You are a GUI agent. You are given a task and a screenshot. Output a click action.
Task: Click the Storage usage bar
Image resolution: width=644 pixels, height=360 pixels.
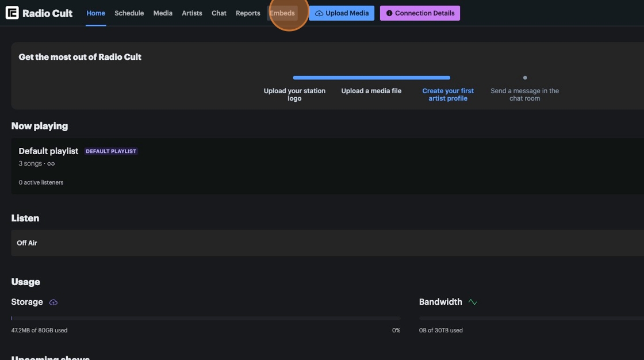[x=206, y=318]
